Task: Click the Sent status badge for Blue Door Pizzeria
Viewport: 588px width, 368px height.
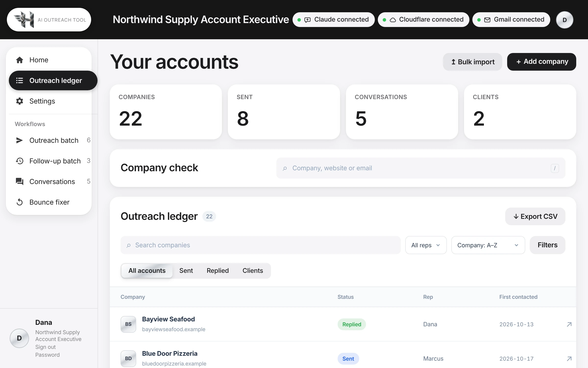Action: 348,359
